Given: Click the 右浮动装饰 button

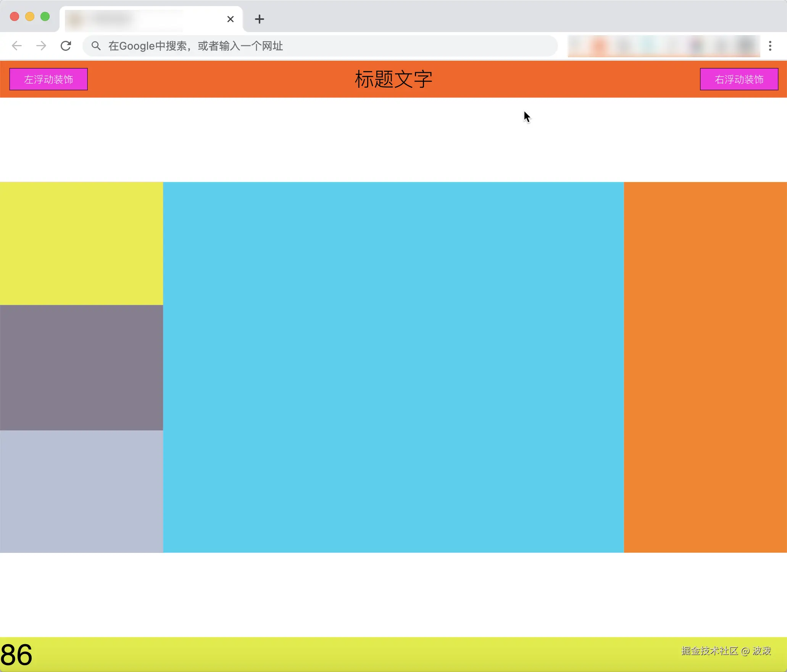Looking at the screenshot, I should coord(739,79).
